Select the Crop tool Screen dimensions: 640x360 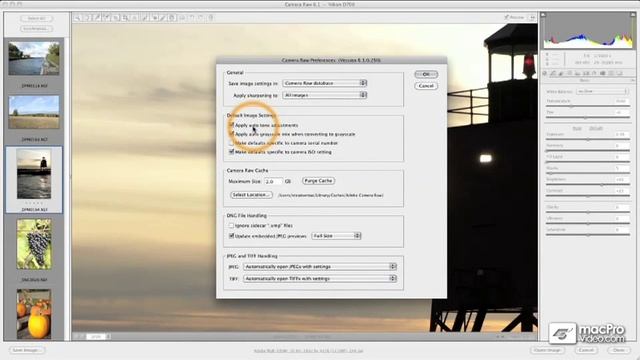click(125, 18)
